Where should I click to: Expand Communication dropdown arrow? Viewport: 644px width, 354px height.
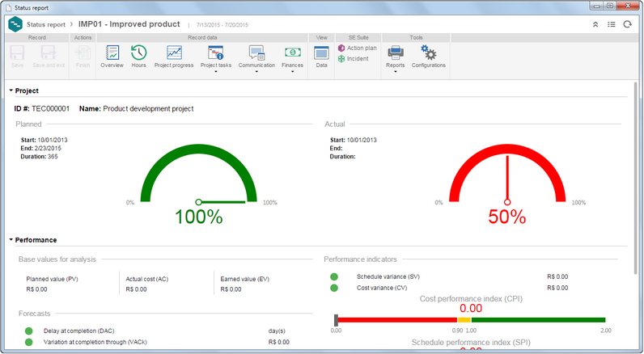[256, 72]
